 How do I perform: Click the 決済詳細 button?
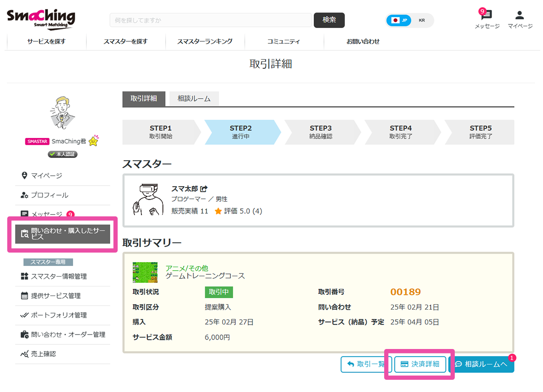pyautogui.click(x=420, y=364)
